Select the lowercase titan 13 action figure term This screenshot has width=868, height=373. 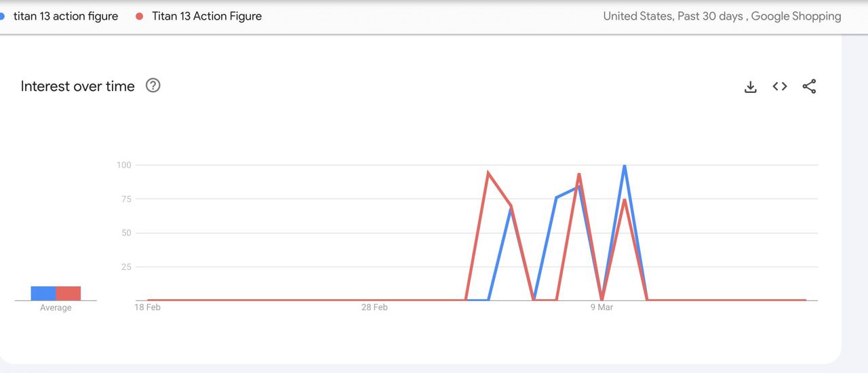(x=65, y=16)
